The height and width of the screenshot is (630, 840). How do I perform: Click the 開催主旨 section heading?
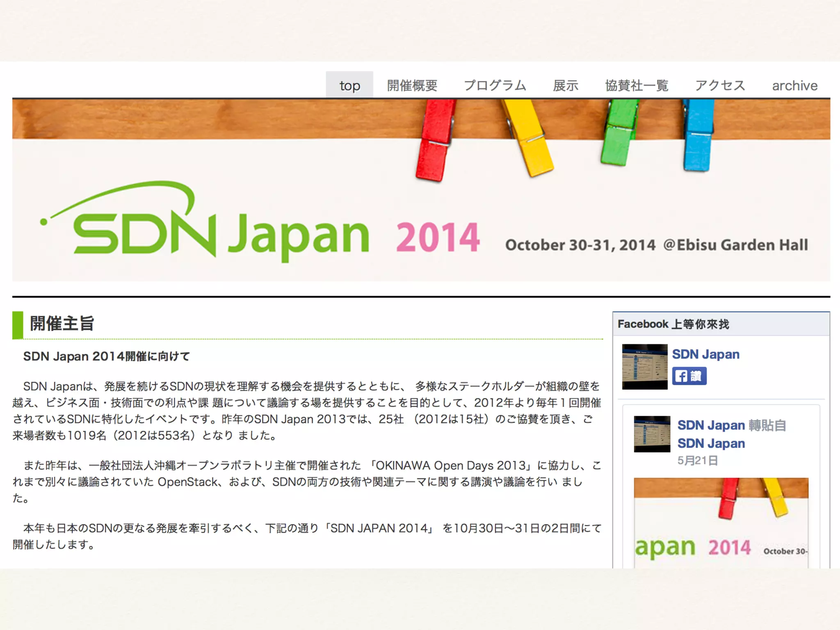coord(62,324)
